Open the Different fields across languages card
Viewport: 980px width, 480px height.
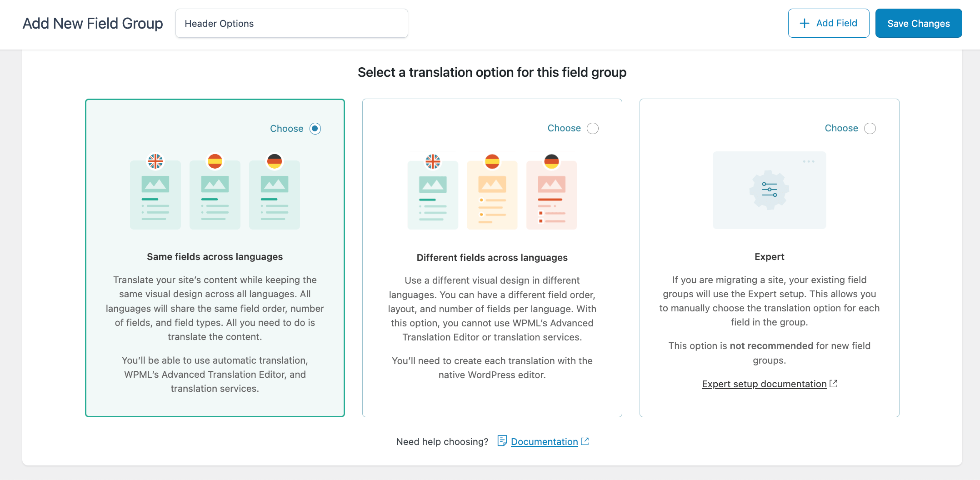click(492, 257)
